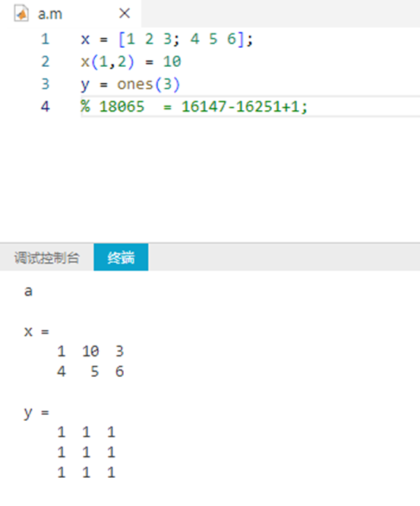Click the 'y =' output in terminal
This screenshot has width=420, height=506.
[x=36, y=413]
